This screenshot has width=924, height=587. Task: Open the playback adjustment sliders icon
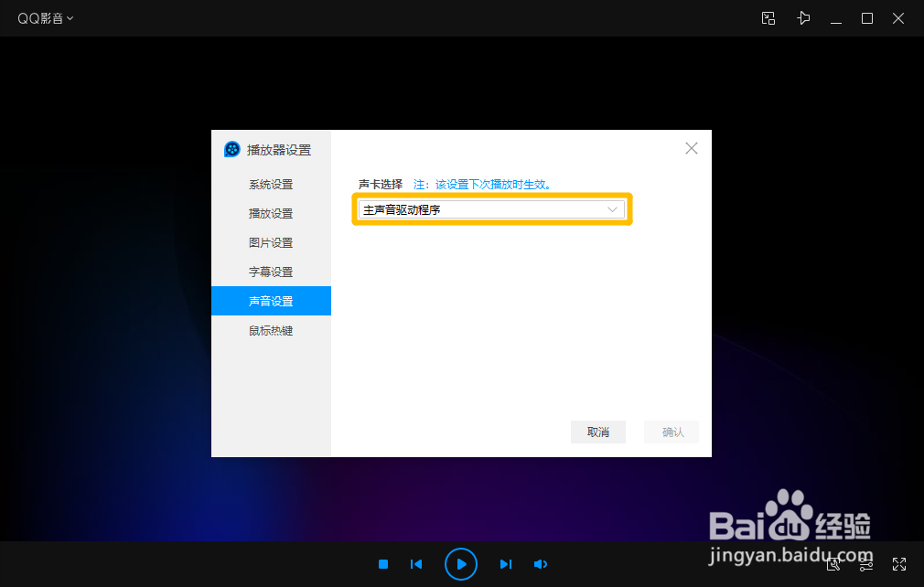point(865,565)
